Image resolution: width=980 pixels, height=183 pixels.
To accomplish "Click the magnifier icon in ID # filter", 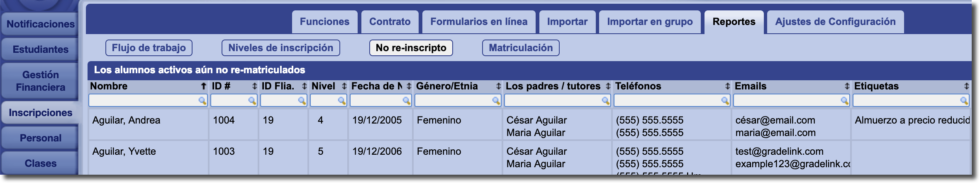I will click(252, 101).
